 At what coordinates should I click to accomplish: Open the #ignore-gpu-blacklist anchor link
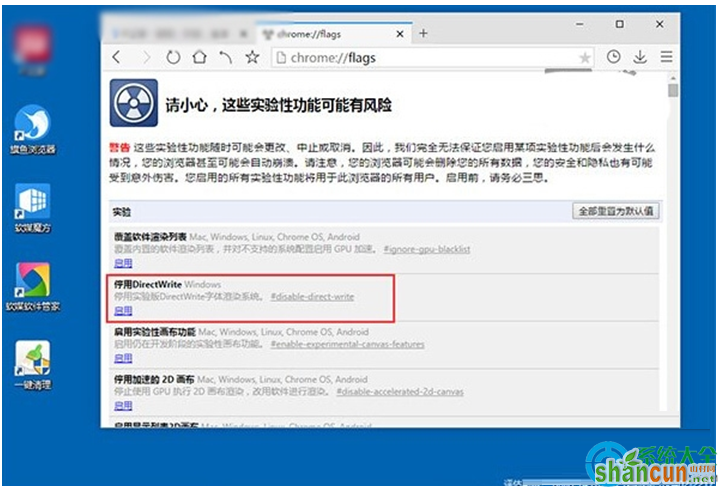(427, 249)
